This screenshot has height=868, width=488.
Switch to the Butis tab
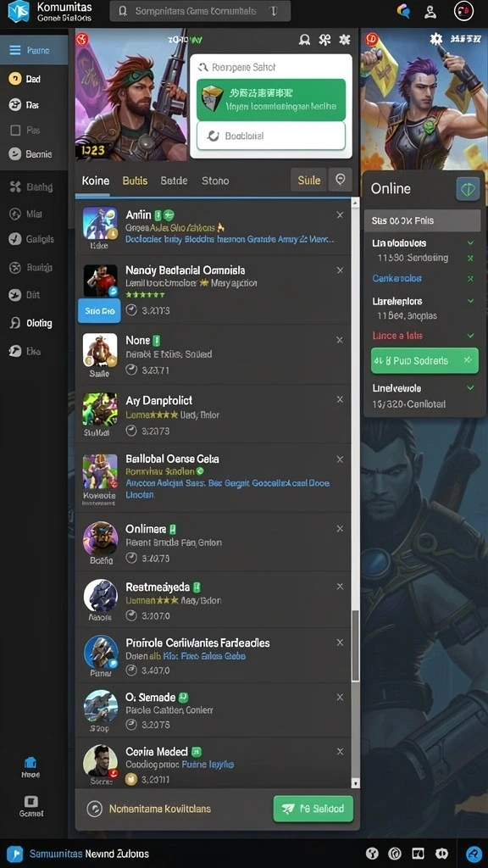[135, 181]
